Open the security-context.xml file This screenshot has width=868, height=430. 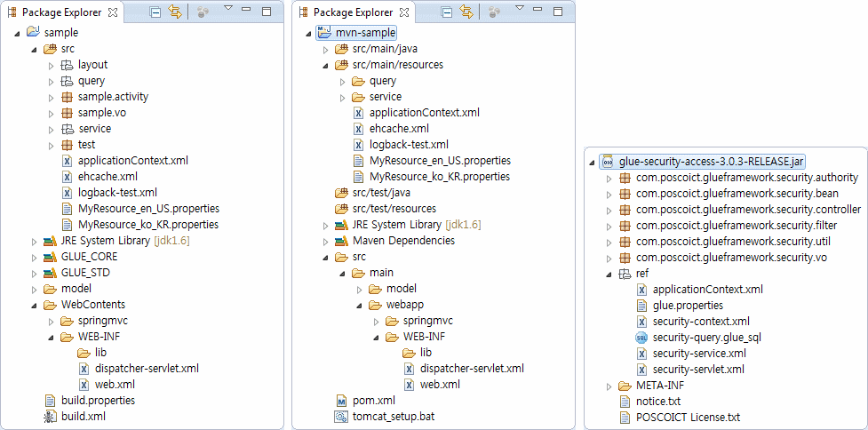pos(700,322)
